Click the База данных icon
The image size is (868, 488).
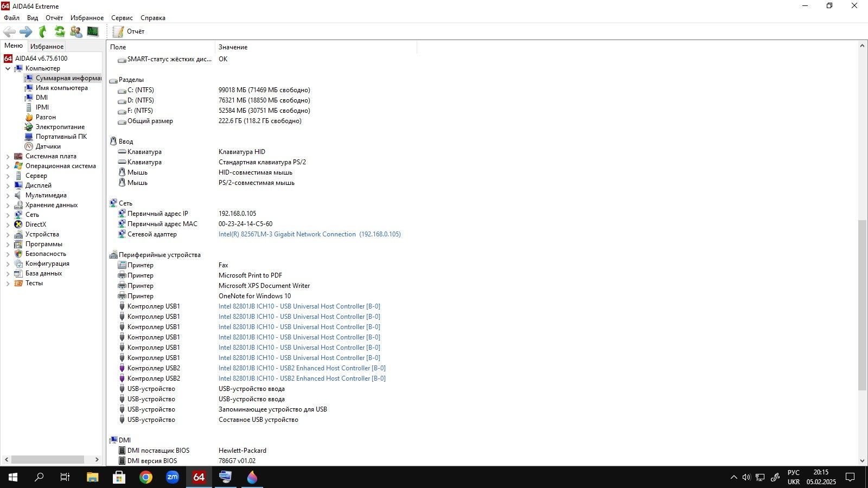pos(18,273)
